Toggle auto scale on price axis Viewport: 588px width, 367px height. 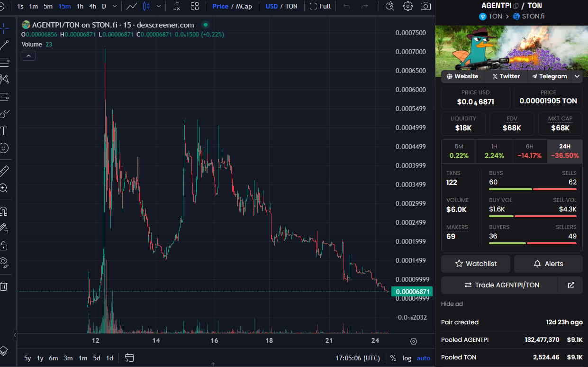coord(424,358)
